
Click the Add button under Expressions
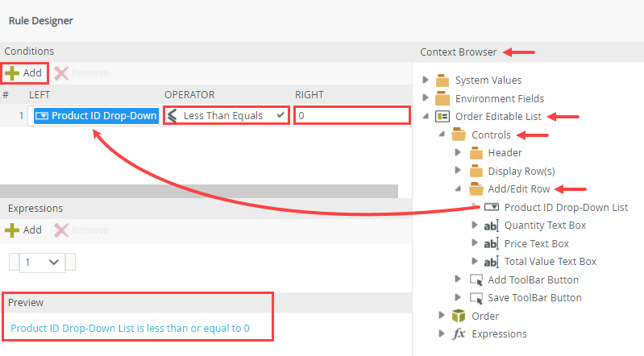24,230
